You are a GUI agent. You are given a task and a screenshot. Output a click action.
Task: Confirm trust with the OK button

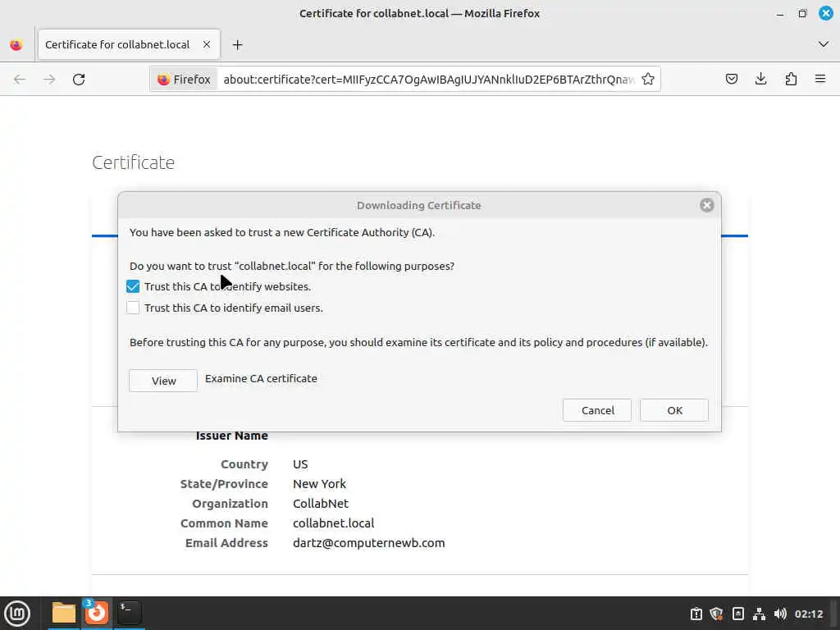tap(674, 410)
